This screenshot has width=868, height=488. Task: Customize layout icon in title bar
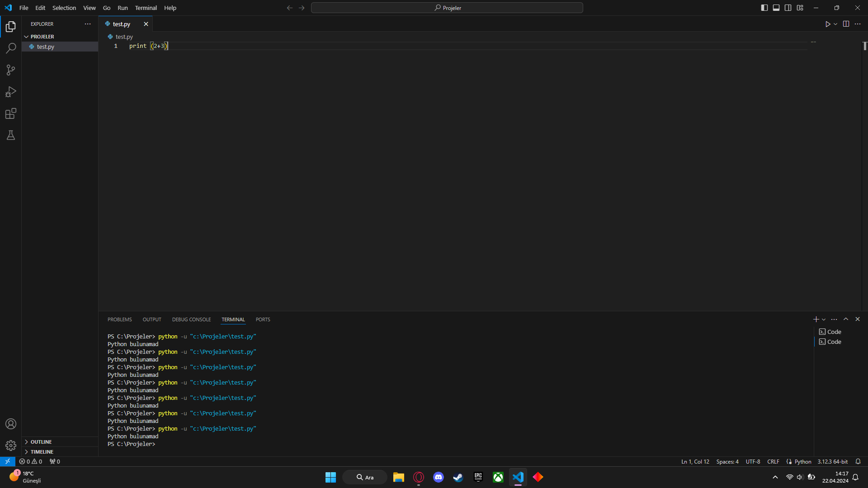[x=800, y=8]
